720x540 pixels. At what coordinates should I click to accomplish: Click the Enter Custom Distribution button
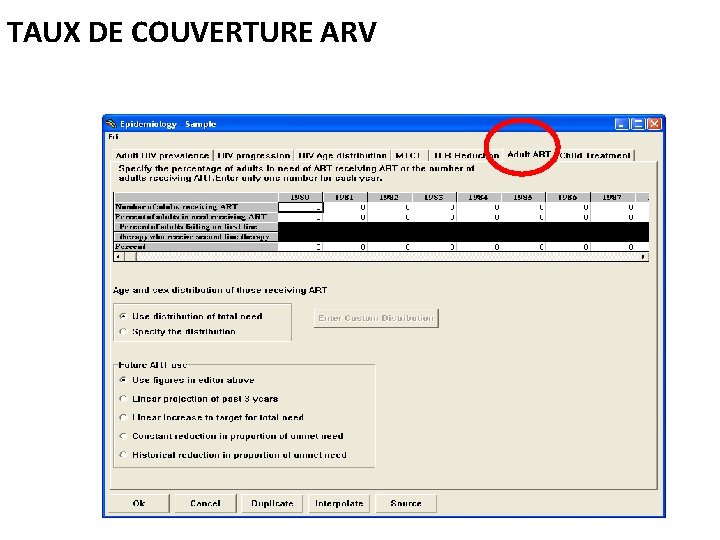click(x=376, y=318)
